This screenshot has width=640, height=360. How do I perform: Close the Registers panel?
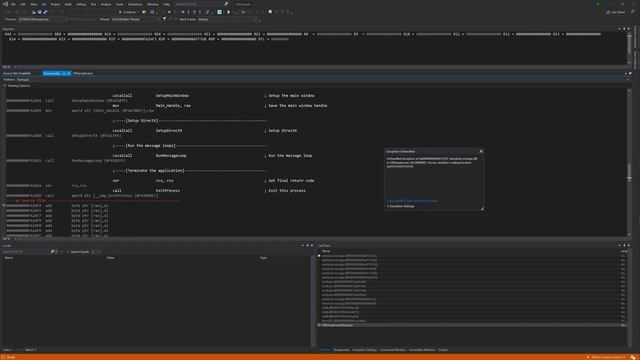click(629, 29)
